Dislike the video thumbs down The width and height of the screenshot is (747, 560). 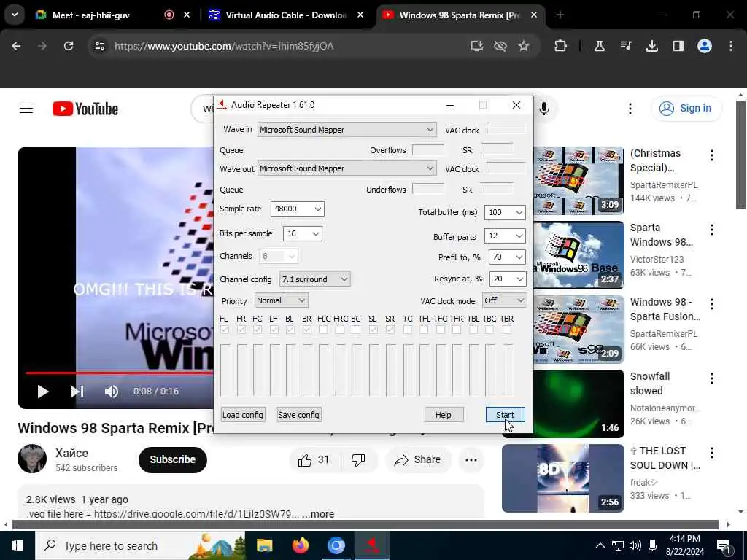[357, 459]
